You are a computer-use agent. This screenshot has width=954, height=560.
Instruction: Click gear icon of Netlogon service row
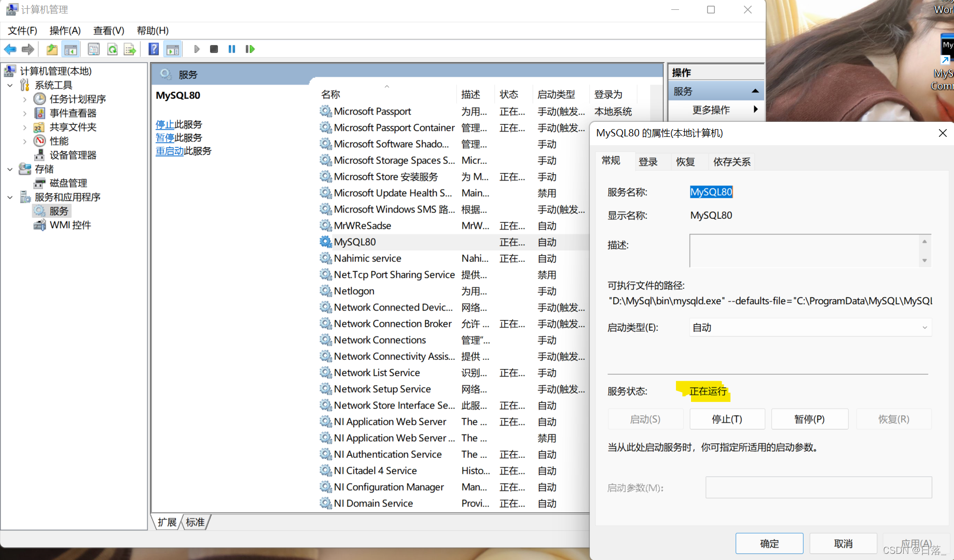(325, 291)
